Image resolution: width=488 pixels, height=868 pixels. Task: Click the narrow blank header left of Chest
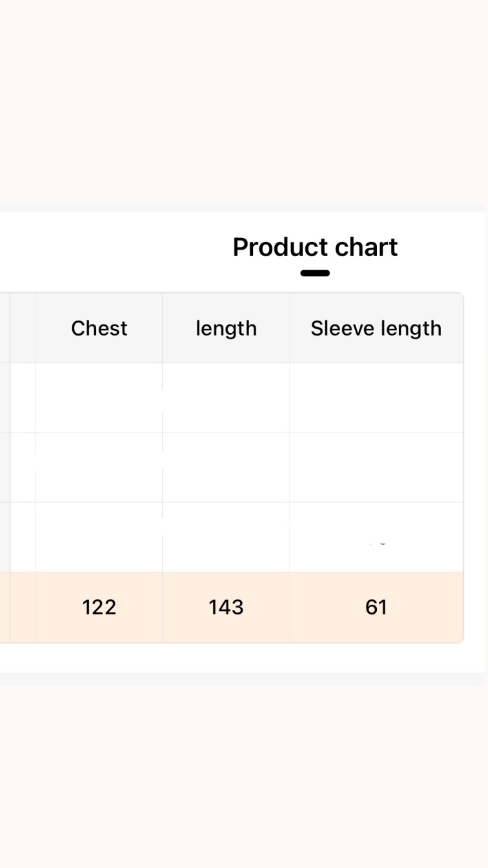[x=23, y=328]
